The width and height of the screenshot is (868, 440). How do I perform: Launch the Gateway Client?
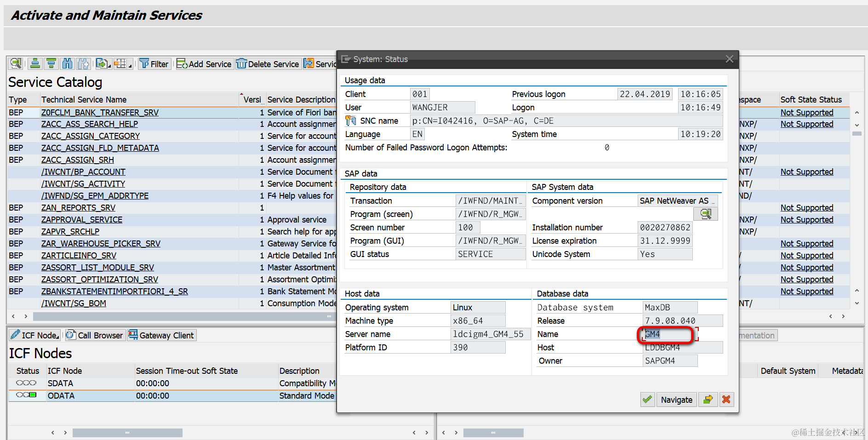[161, 335]
